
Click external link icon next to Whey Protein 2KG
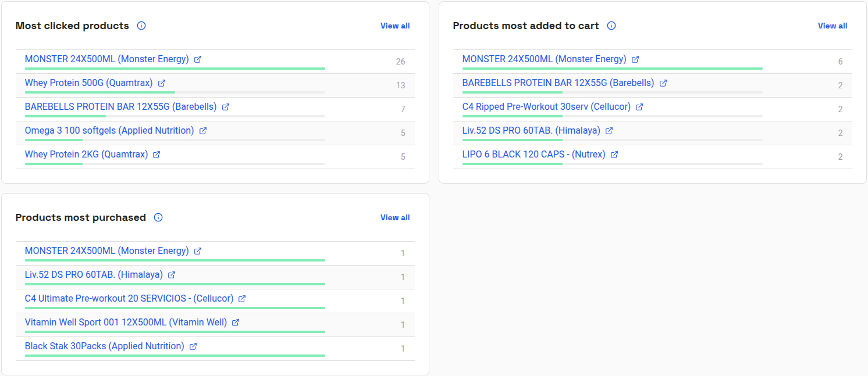tap(156, 155)
